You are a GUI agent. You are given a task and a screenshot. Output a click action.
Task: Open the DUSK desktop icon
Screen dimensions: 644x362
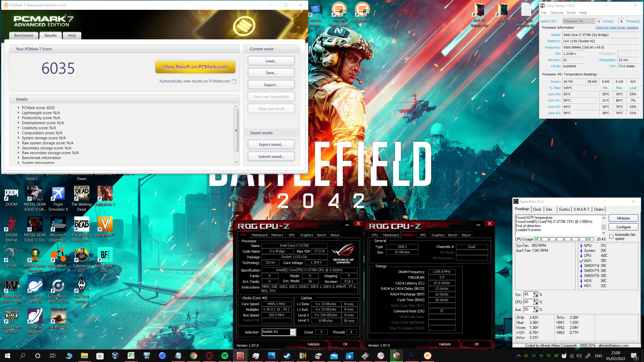[x=12, y=257]
